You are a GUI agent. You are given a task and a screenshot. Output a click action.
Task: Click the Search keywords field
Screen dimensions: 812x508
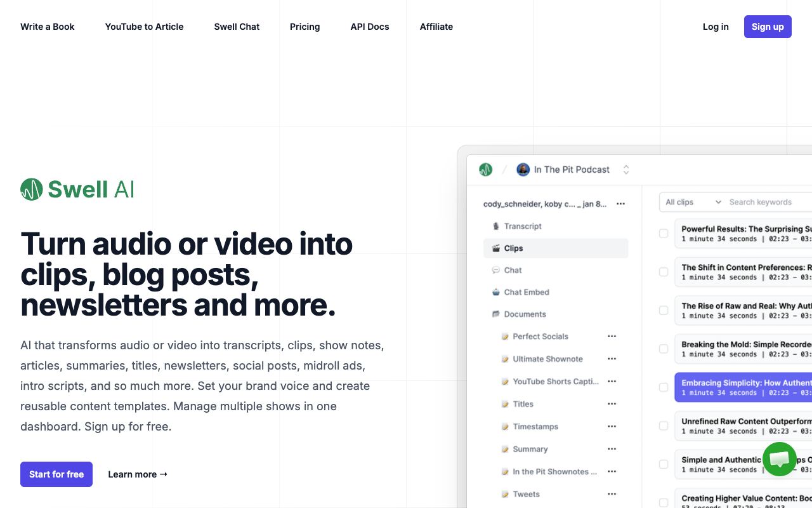click(769, 202)
